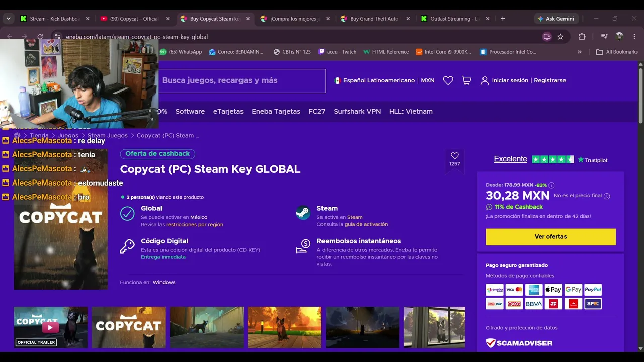Show more bookmarks with the overflow chevron

[580, 52]
